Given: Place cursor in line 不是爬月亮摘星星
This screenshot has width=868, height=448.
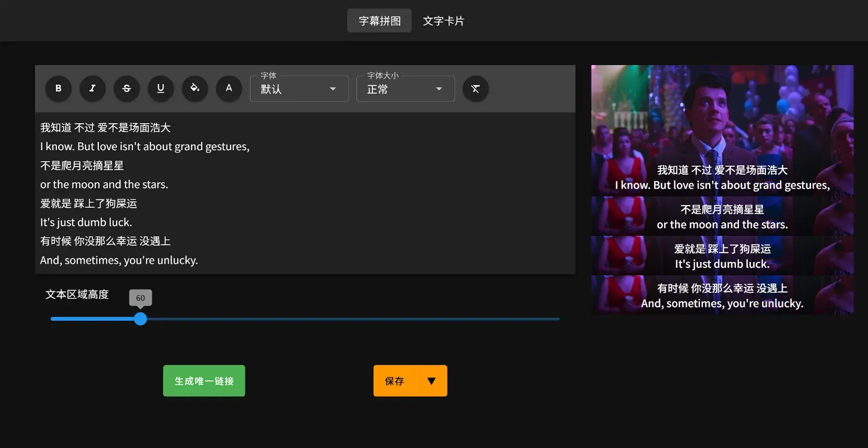Looking at the screenshot, I should pos(82,166).
